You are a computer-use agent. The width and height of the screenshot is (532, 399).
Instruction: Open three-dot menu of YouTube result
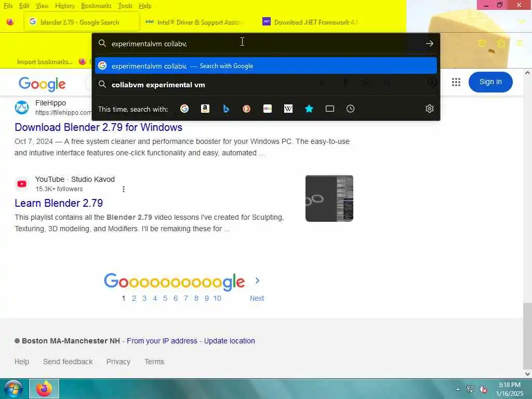124,189
